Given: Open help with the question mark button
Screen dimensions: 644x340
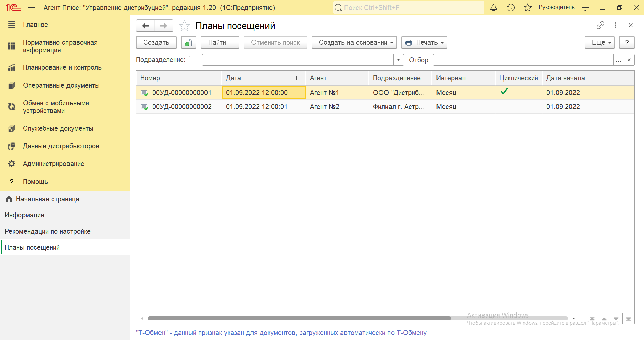Looking at the screenshot, I should tap(627, 42).
